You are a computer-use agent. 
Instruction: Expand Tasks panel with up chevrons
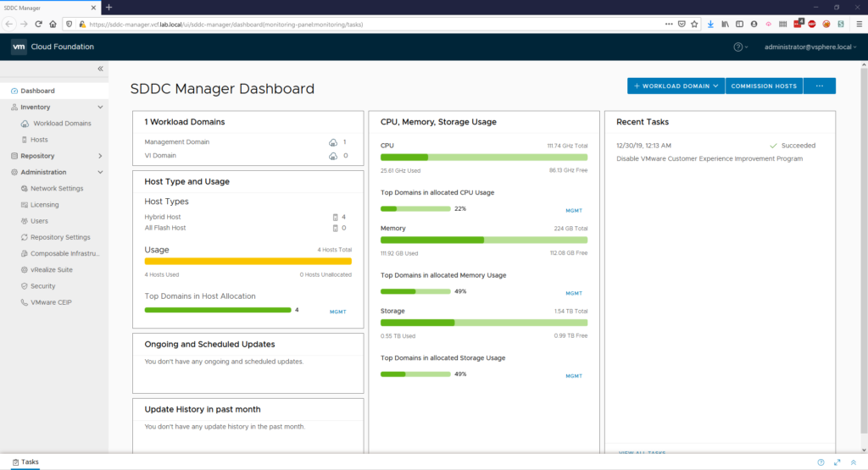pyautogui.click(x=854, y=462)
